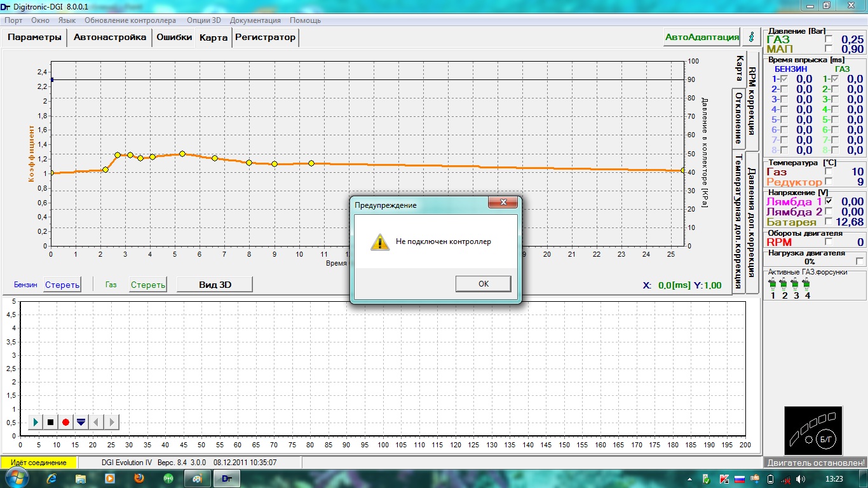868x488 pixels.
Task: Uncheck the Лямбда 1 checkbox
Action: tap(828, 201)
